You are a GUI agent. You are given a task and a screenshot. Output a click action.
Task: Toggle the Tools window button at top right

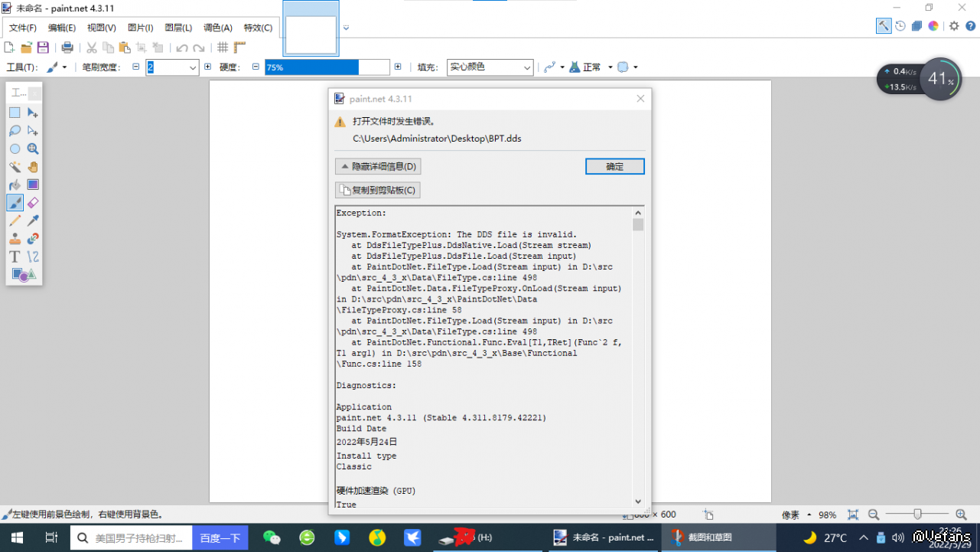pos(884,26)
